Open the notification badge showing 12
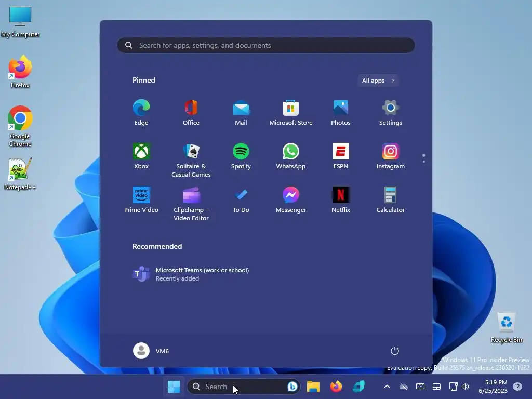Image resolution: width=532 pixels, height=399 pixels. pos(517,386)
